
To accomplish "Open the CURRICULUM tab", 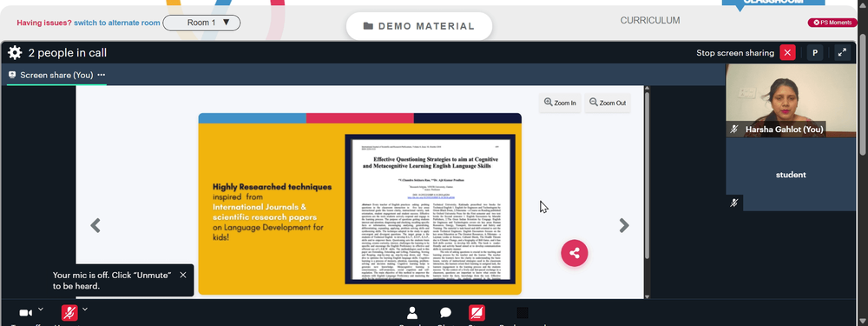I will (650, 21).
